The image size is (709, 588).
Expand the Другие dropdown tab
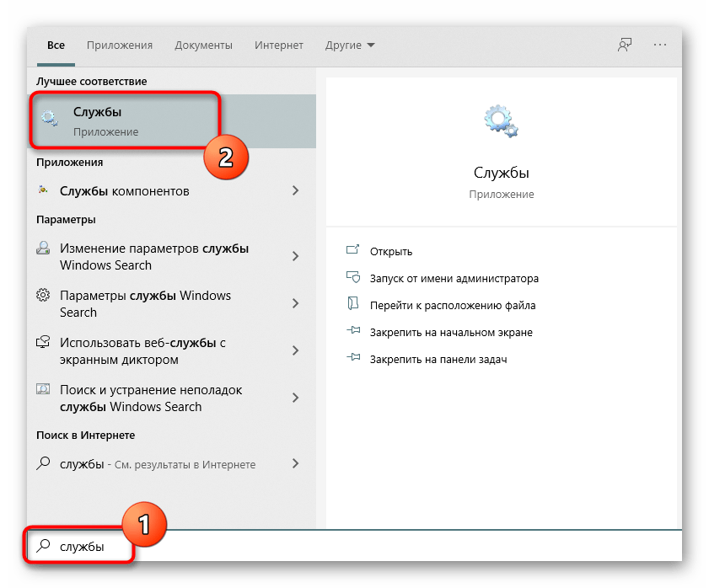point(350,45)
